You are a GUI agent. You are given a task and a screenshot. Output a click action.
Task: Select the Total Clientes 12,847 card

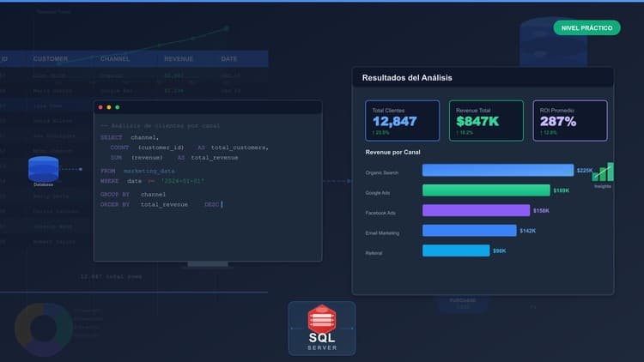point(402,121)
